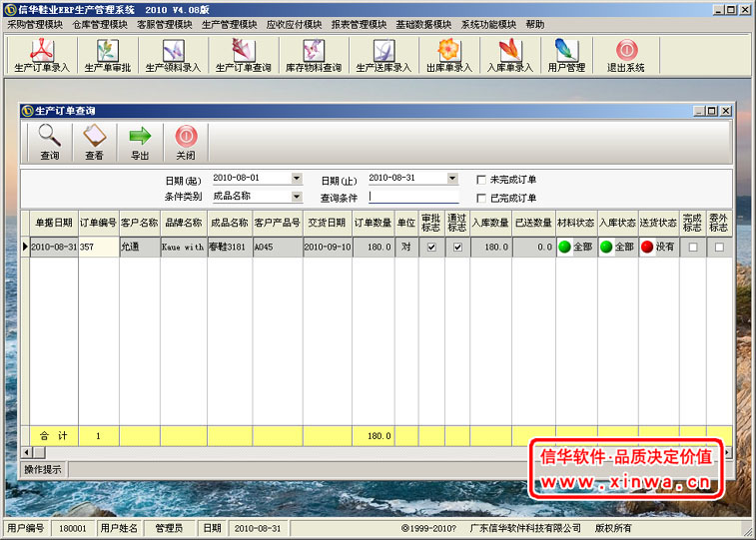Click the 入库数量 column header

[x=490, y=223]
